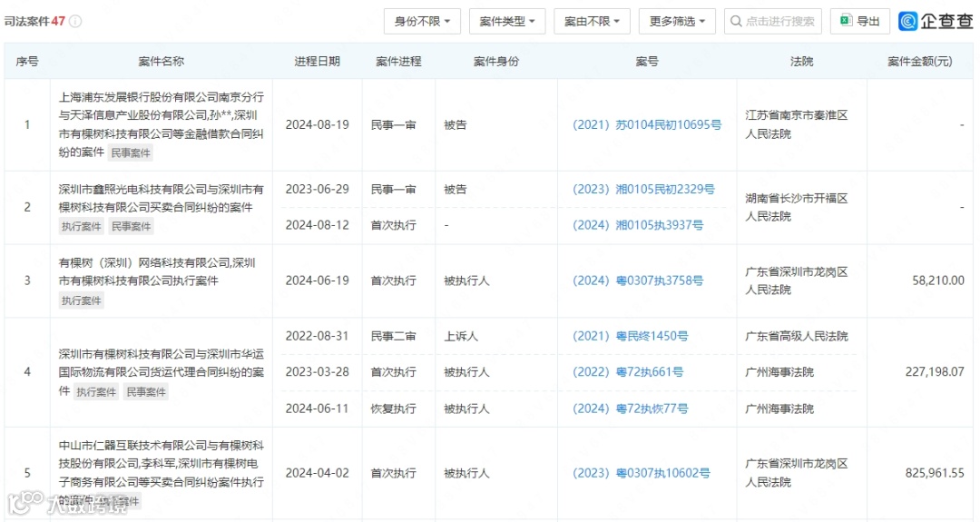Click the 法院 column header
The image size is (980, 522).
click(802, 61)
